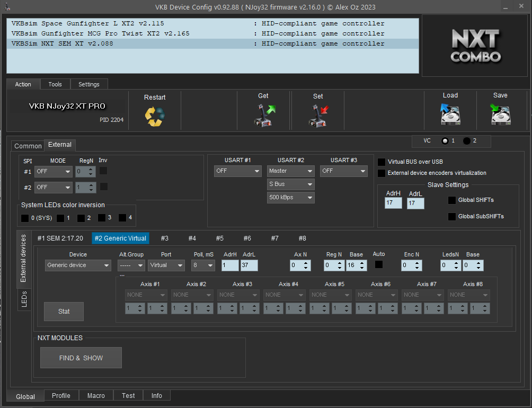
Task: Switch to the Common tab
Action: click(x=28, y=146)
